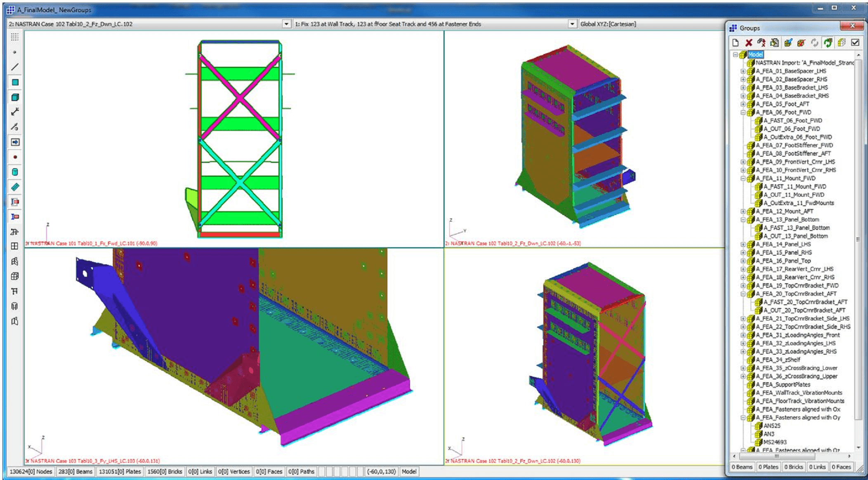868x480 pixels.
Task: Enable the group tree checkboxes via check icon
Action: (x=856, y=43)
